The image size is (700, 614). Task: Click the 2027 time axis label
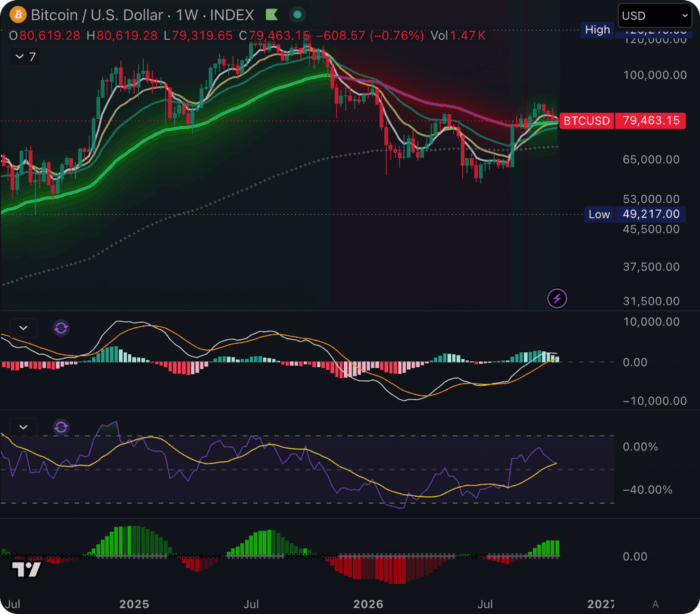coord(601,604)
